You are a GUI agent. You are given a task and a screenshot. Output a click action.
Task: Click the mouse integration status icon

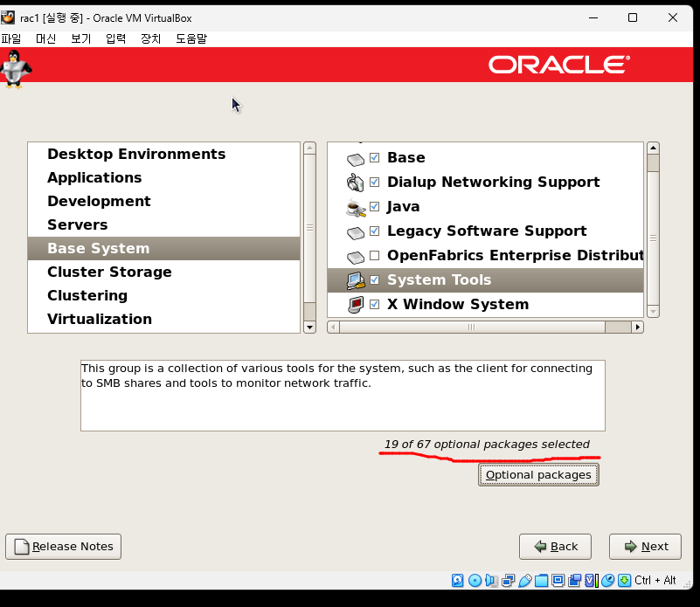click(608, 580)
